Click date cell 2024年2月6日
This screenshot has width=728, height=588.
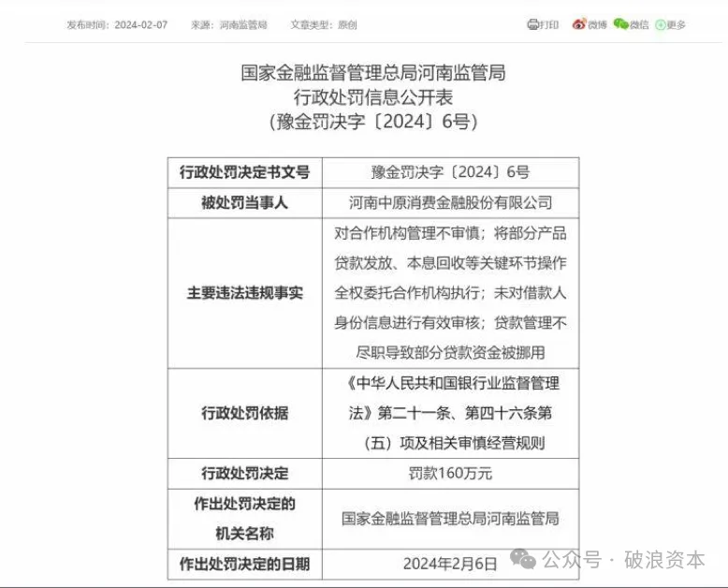(x=450, y=564)
